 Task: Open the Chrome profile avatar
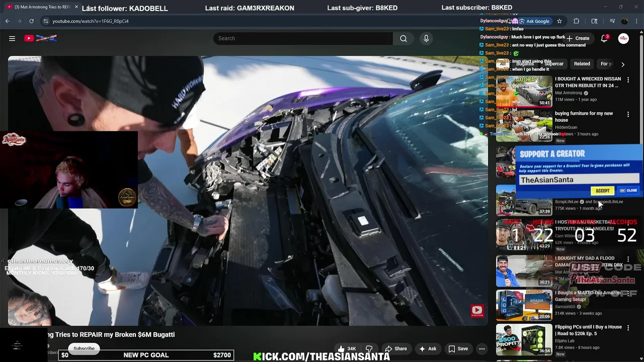tap(624, 21)
